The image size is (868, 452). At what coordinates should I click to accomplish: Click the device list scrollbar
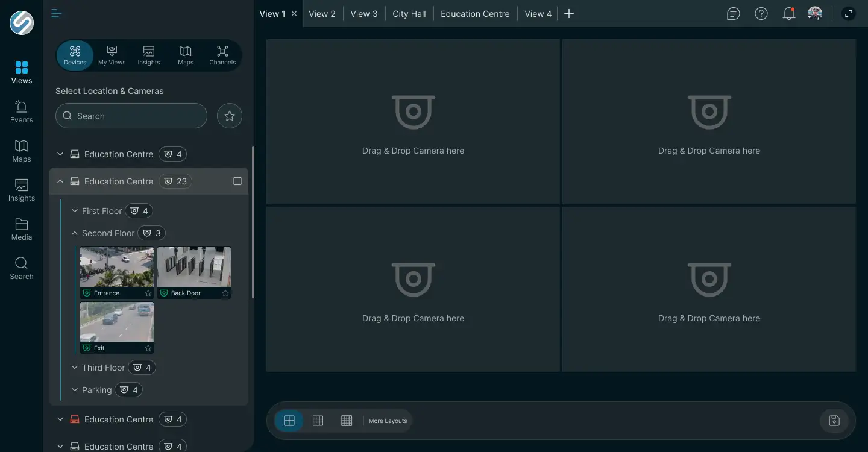click(253, 222)
